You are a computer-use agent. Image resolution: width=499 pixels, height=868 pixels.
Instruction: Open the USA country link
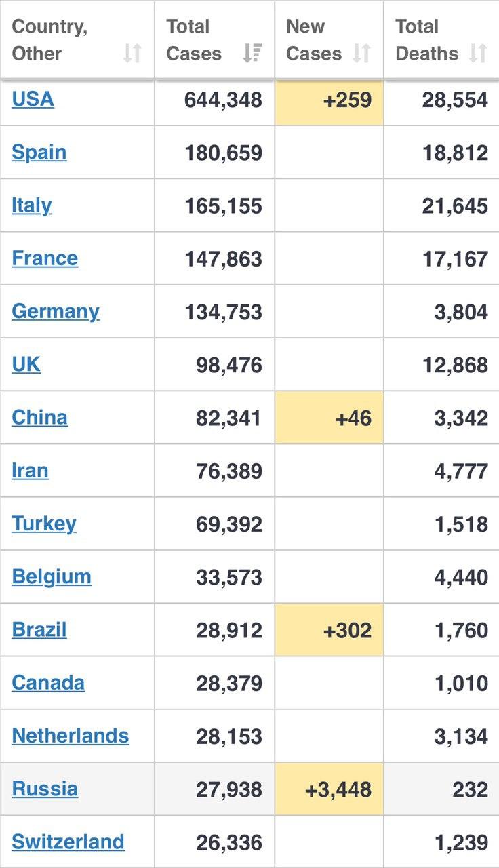click(x=33, y=99)
